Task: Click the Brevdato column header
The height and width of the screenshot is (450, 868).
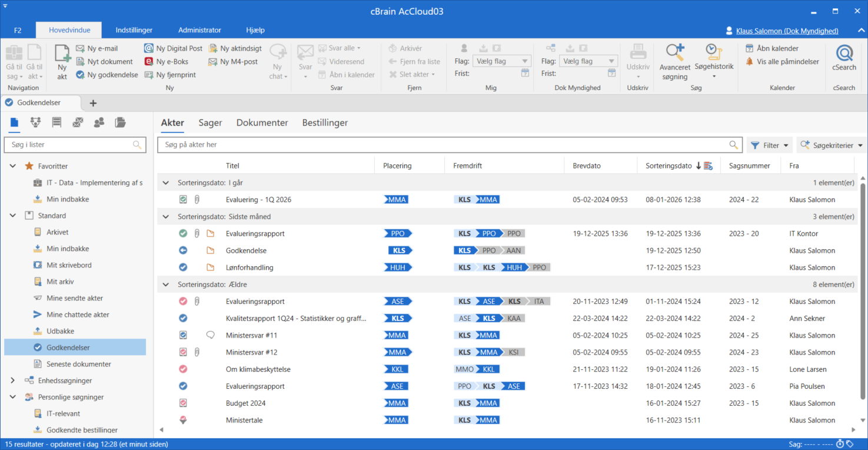Action: (x=587, y=166)
